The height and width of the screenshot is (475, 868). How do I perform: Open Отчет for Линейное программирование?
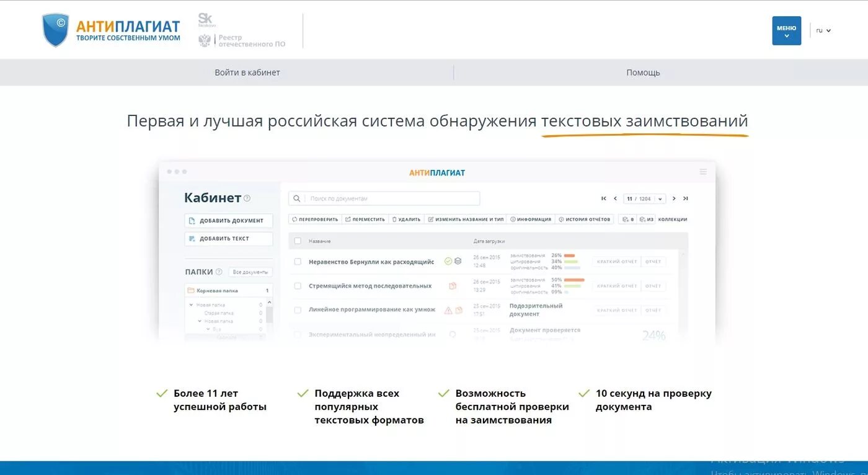coord(653,309)
